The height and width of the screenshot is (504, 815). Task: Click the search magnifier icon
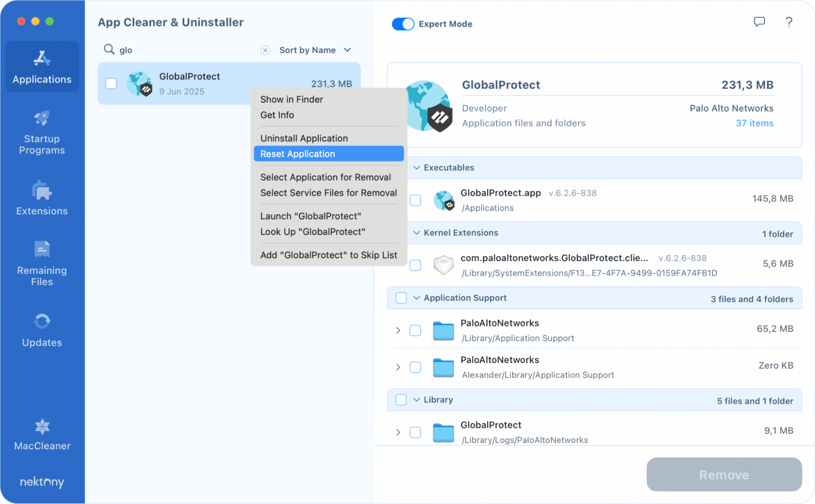[108, 49]
